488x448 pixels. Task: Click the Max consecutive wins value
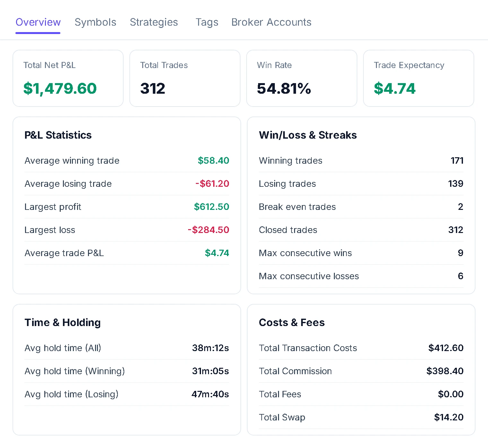click(461, 253)
